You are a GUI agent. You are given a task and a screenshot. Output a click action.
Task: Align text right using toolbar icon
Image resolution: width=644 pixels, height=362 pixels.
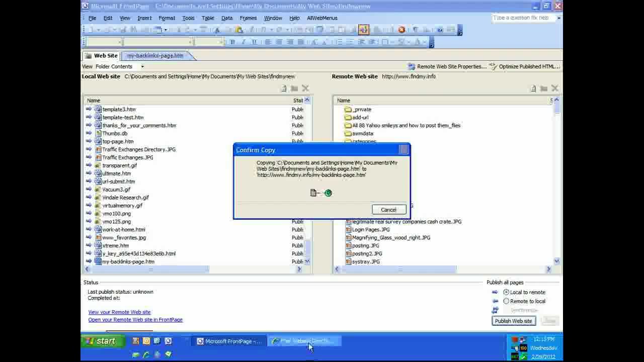click(290, 42)
